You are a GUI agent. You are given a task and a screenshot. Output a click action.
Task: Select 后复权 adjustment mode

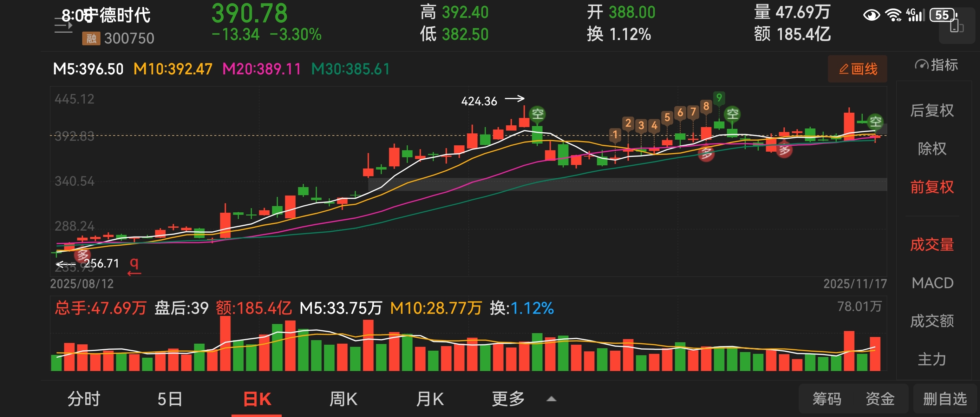[932, 111]
